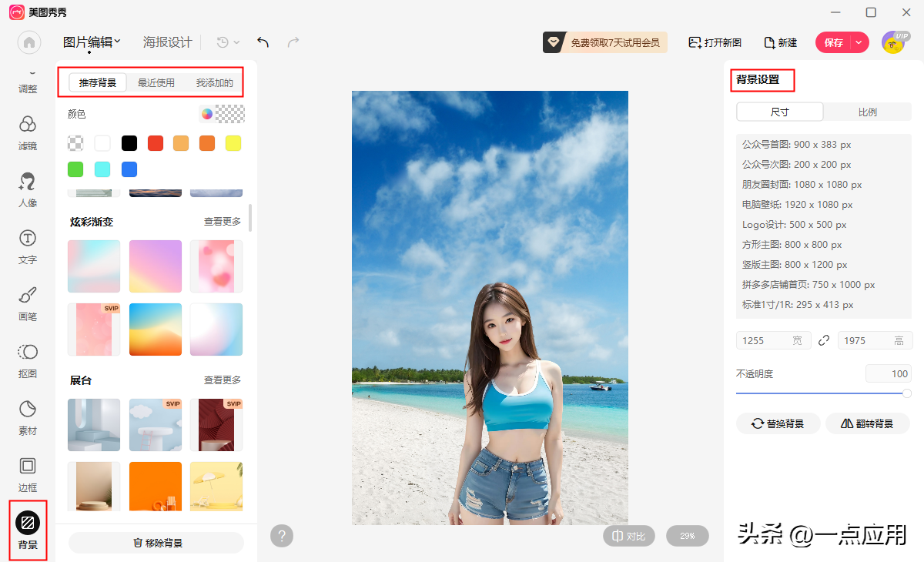Click 查看更多 beside 炫彩渐变
924x562 pixels.
point(223,222)
